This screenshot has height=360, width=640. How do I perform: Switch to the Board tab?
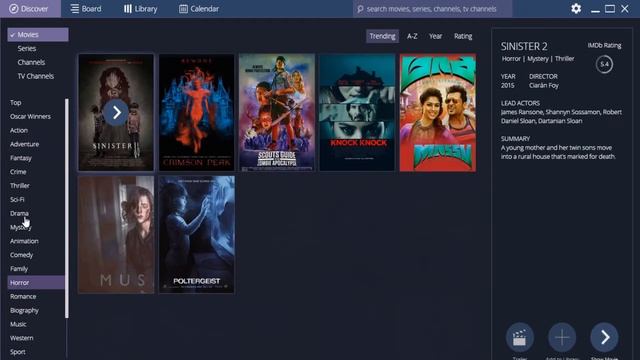coord(86,9)
